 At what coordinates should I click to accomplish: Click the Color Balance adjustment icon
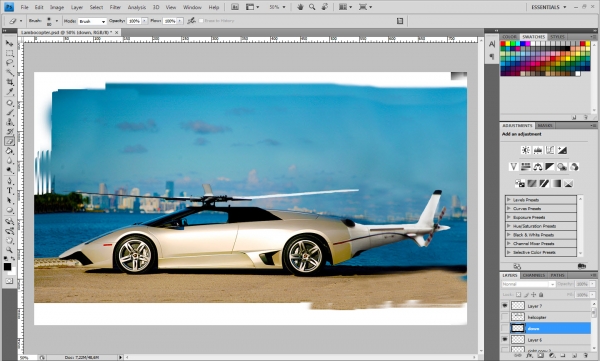point(538,167)
